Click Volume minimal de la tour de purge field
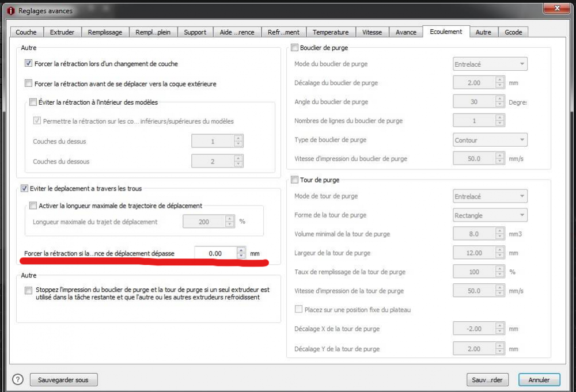This screenshot has height=392, width=576. pos(474,234)
